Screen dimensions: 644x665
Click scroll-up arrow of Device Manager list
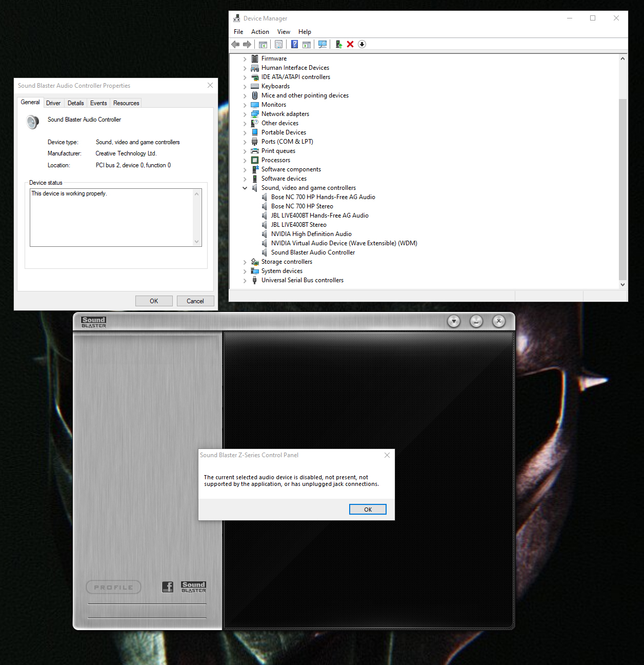tap(622, 58)
